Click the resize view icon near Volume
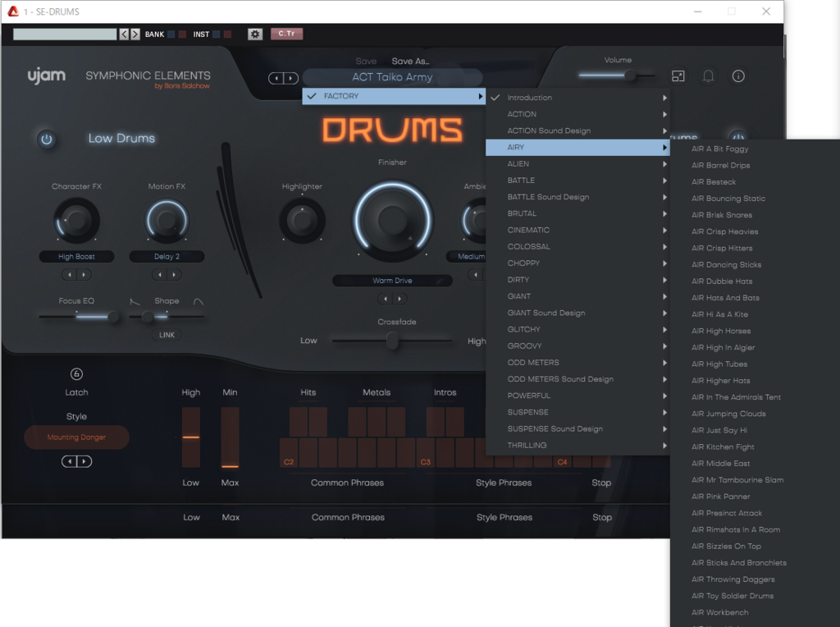This screenshot has width=840, height=627. (678, 76)
